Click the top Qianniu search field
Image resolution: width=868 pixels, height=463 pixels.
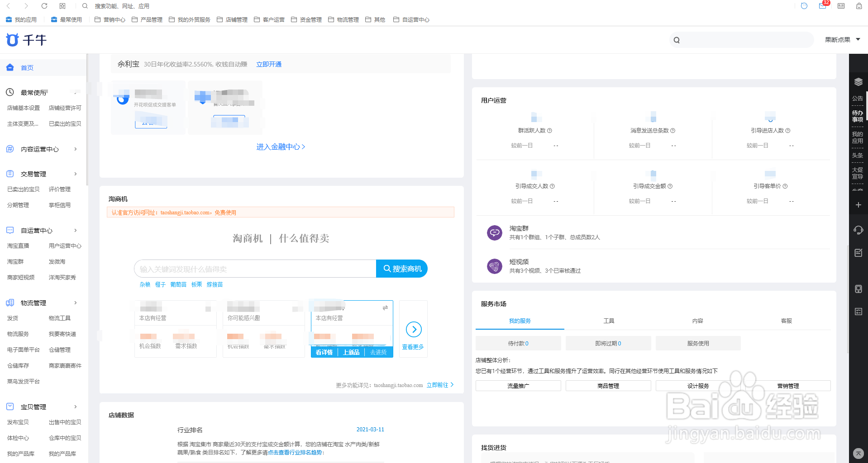(x=741, y=40)
